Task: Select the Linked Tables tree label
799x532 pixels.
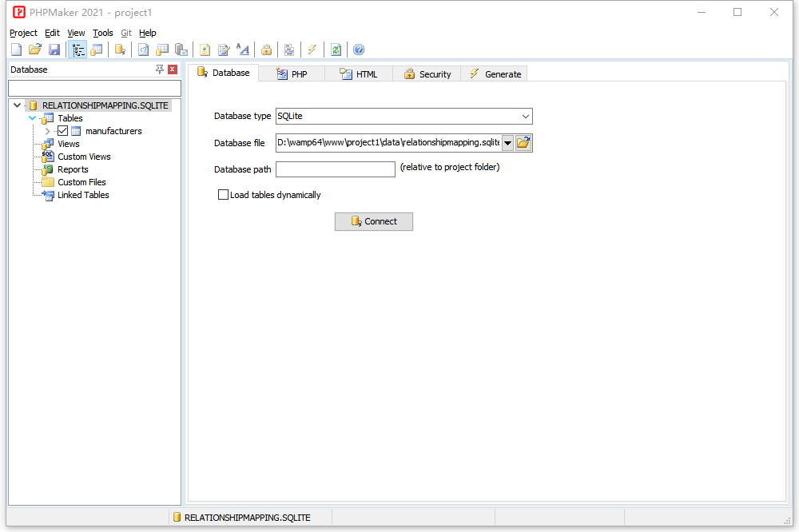Action: pyautogui.click(x=83, y=195)
